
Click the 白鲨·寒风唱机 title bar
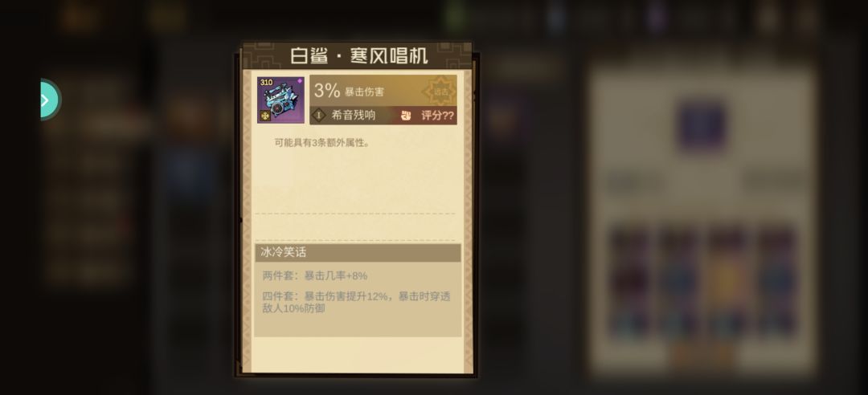tap(358, 56)
